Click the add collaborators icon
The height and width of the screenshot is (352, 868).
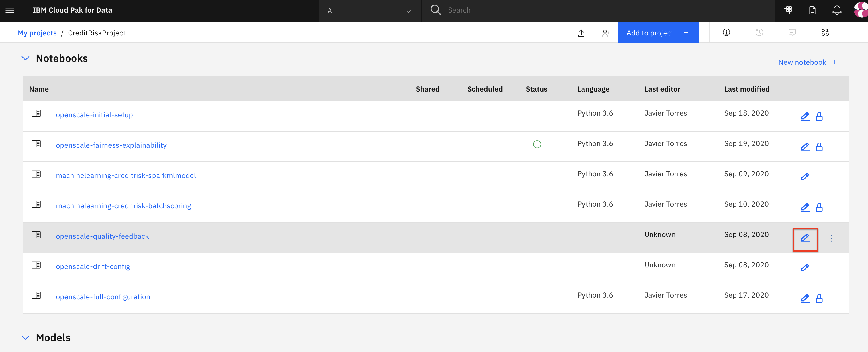point(606,33)
